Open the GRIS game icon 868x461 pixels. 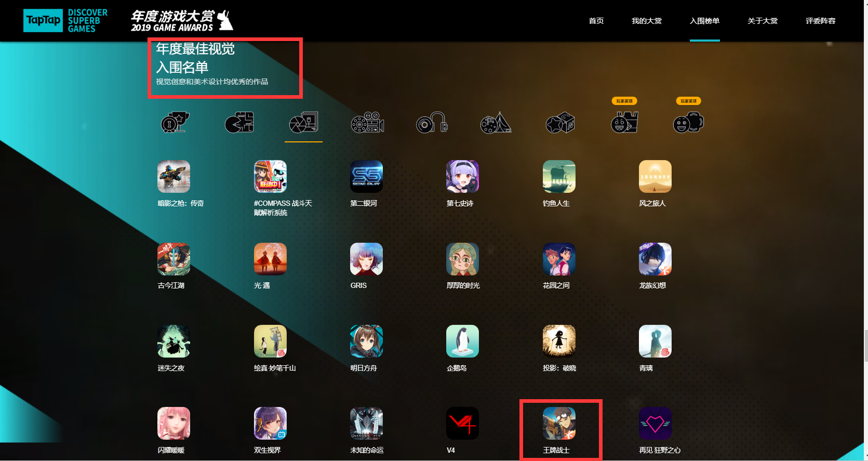tap(366, 259)
